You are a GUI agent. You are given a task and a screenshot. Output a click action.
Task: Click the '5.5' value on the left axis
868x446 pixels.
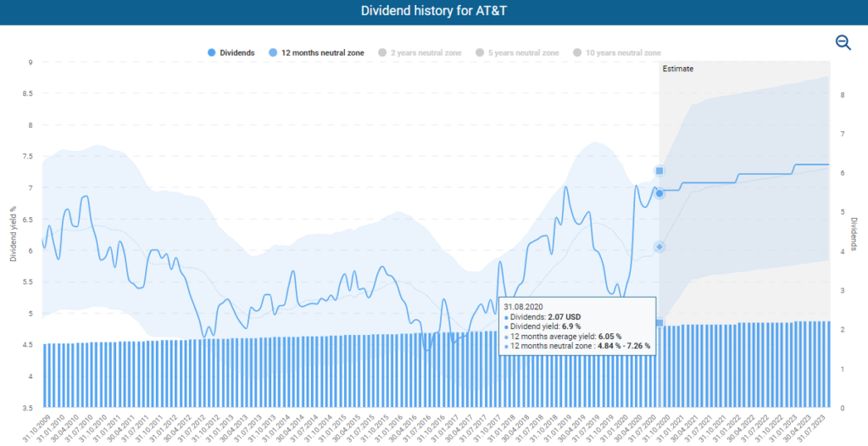coord(28,282)
